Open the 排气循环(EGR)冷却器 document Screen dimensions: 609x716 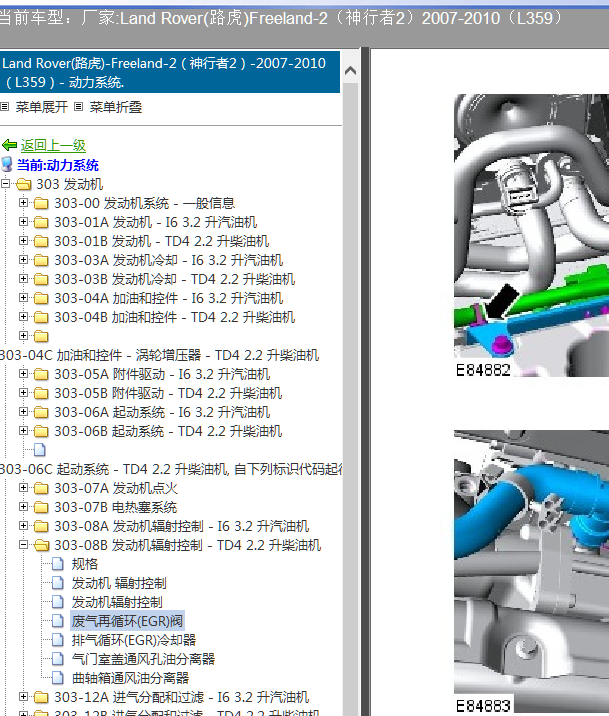pyautogui.click(x=134, y=640)
